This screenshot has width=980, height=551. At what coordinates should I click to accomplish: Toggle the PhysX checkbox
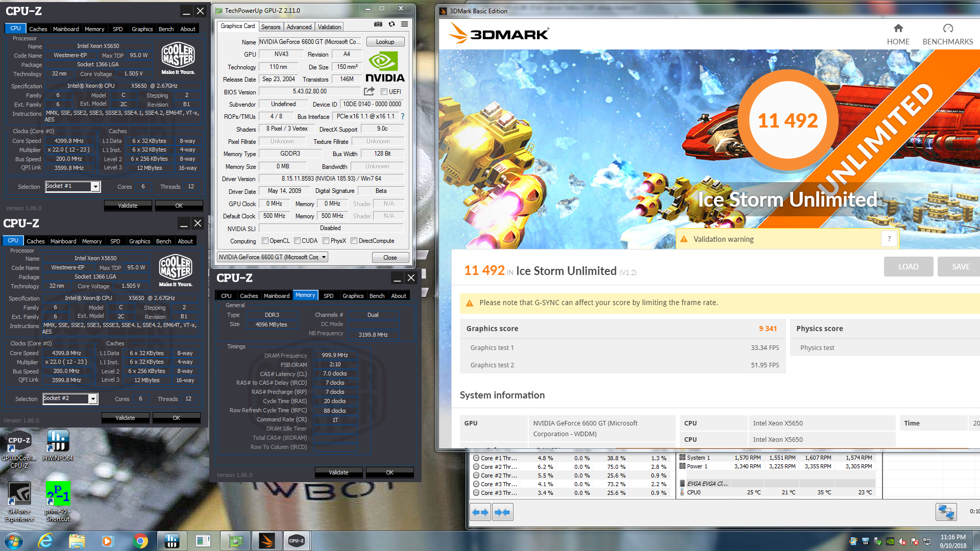pyautogui.click(x=326, y=241)
